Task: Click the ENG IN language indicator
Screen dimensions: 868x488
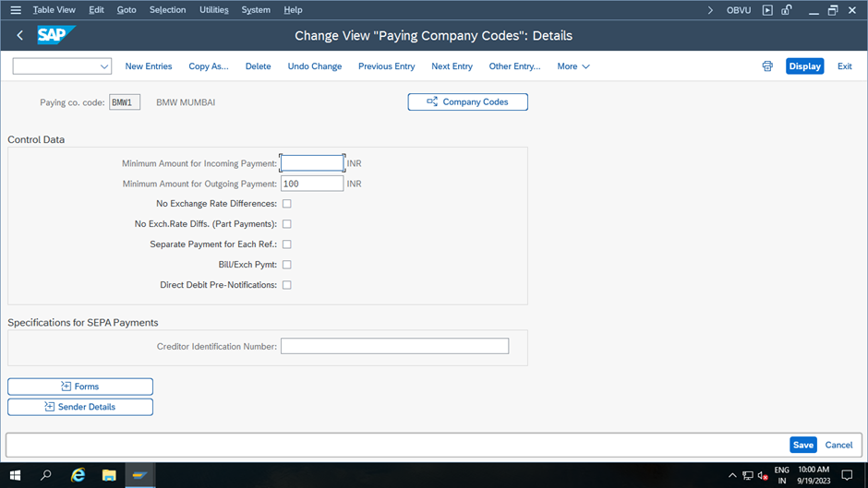Action: pos(781,475)
